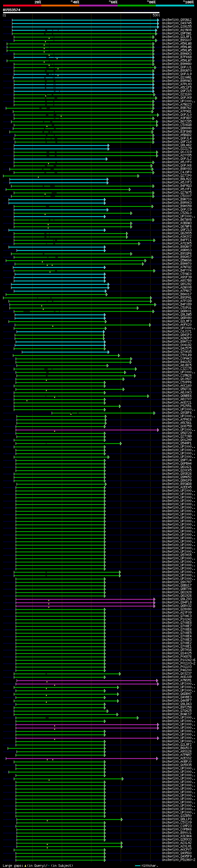
Task: Click the UniRef100_B9HS59 label
Action: coord(177,206)
